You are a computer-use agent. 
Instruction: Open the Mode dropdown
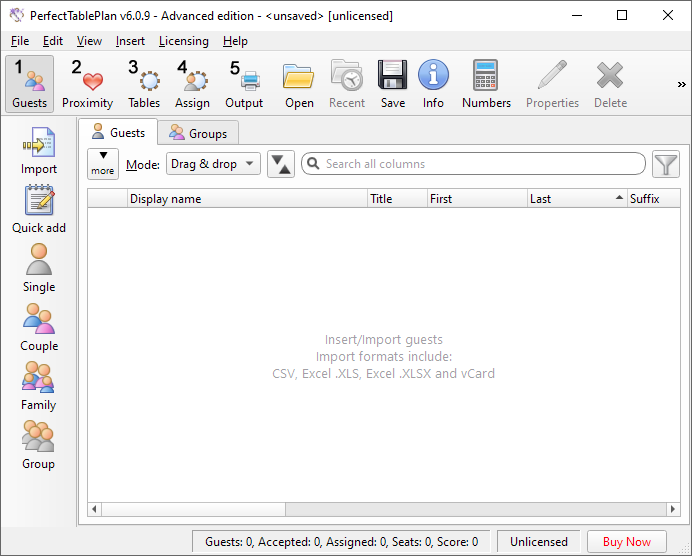[213, 164]
